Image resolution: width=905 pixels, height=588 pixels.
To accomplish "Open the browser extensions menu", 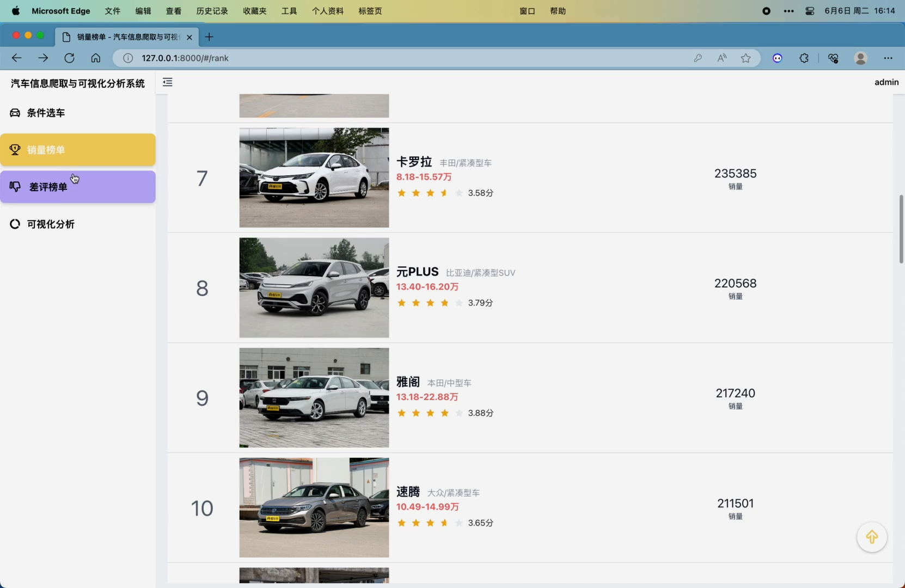I will [804, 58].
